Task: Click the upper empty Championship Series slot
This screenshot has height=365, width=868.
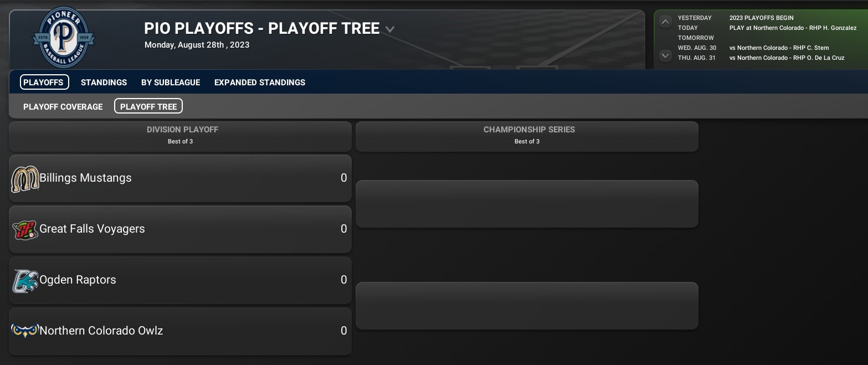Action: (x=527, y=204)
